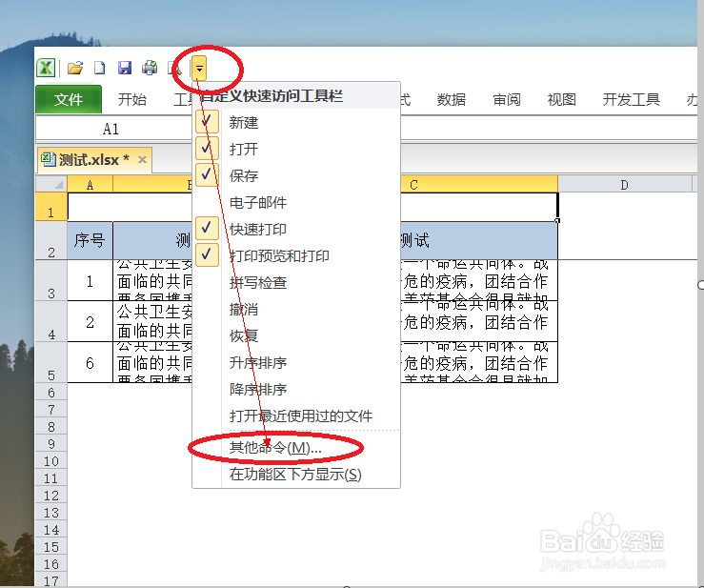Switch to the 审阅 ribbon tab
704x588 pixels.
[507, 99]
